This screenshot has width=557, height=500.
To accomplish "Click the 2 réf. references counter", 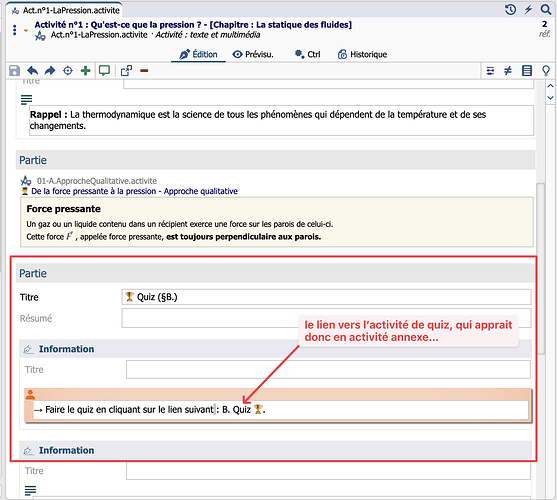I will (x=544, y=28).
